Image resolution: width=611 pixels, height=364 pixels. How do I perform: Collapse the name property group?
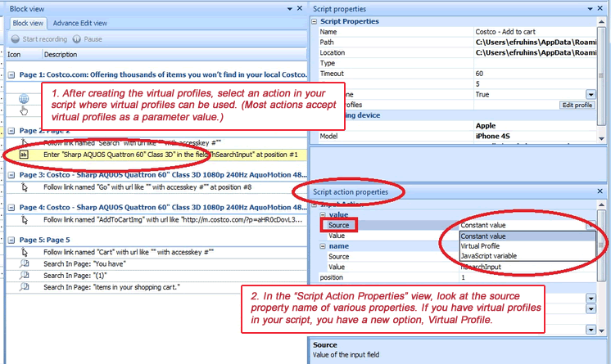coord(323,246)
